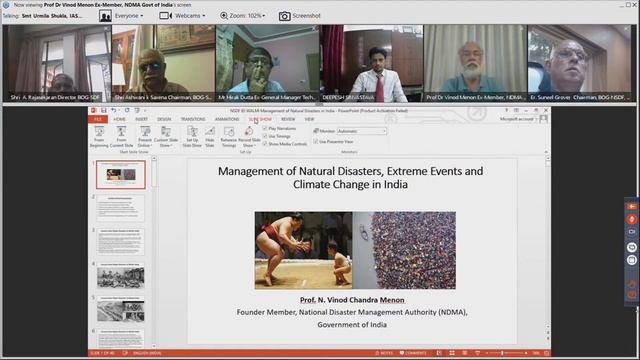Select the DEEPESH webcam tile
Viewport: 640px width, 360px height.
coord(371,63)
